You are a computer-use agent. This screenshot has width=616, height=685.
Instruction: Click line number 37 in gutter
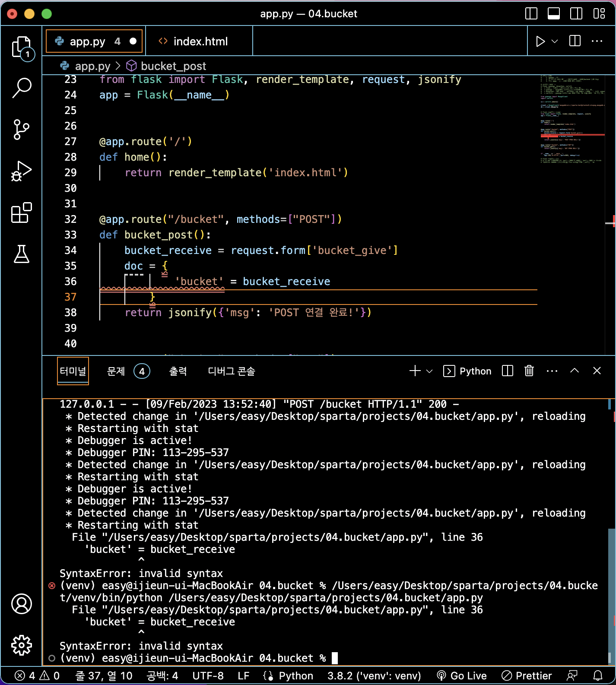pyautogui.click(x=70, y=297)
